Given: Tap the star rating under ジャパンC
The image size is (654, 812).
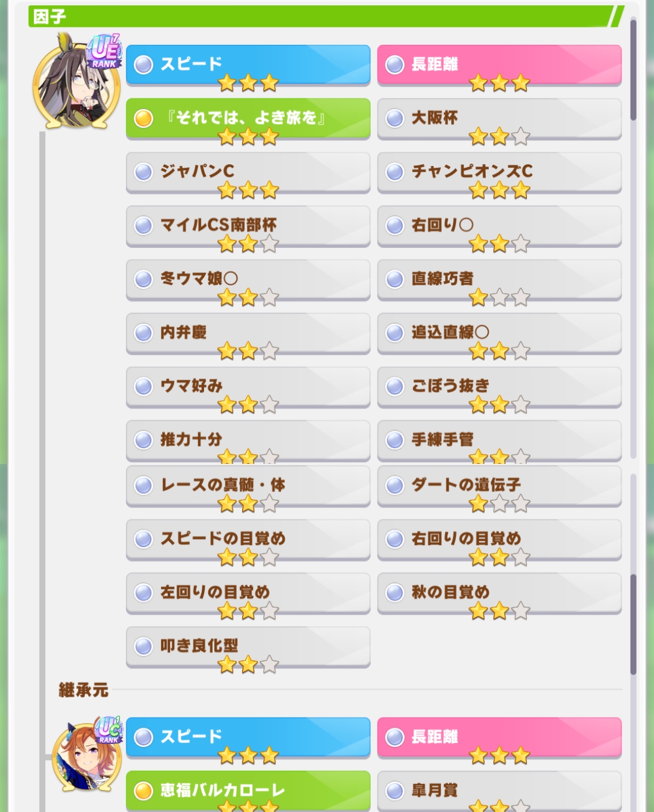Looking at the screenshot, I should coord(248,190).
